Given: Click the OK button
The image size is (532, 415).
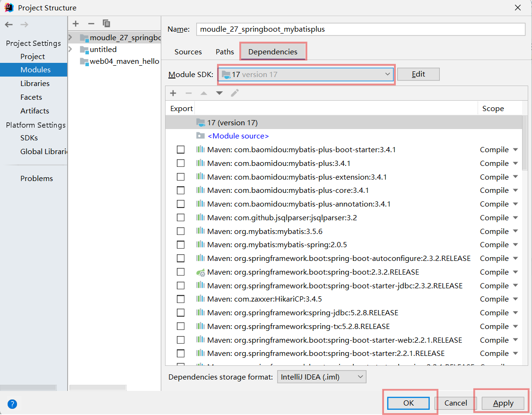Looking at the screenshot, I should pyautogui.click(x=409, y=403).
